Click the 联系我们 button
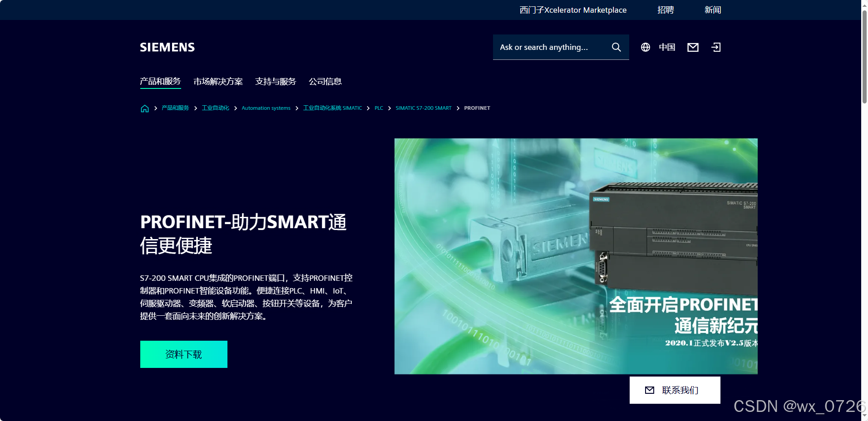This screenshot has height=421, width=868. pyautogui.click(x=675, y=390)
